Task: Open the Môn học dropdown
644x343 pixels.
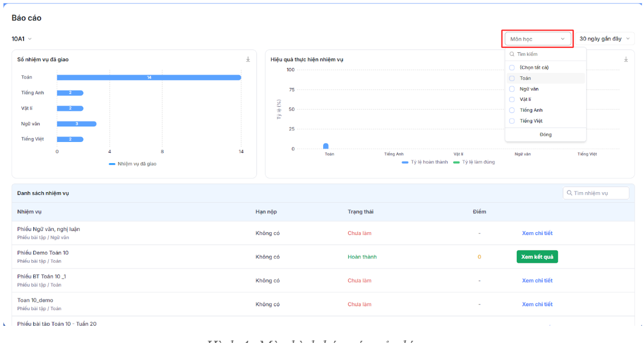Action: pos(537,39)
